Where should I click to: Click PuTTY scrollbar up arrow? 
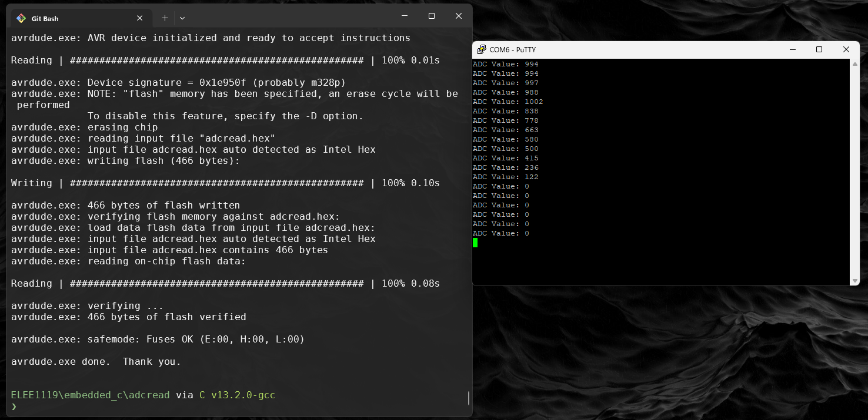[855, 63]
